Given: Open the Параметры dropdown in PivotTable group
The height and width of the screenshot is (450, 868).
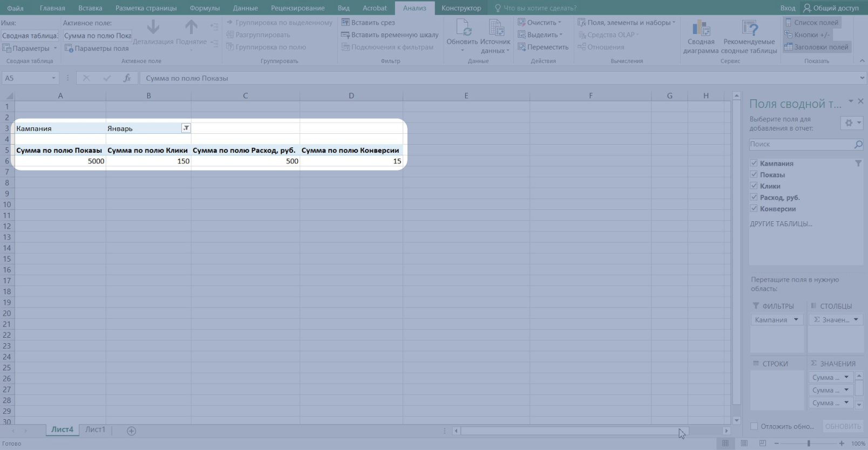Looking at the screenshot, I should [x=55, y=49].
